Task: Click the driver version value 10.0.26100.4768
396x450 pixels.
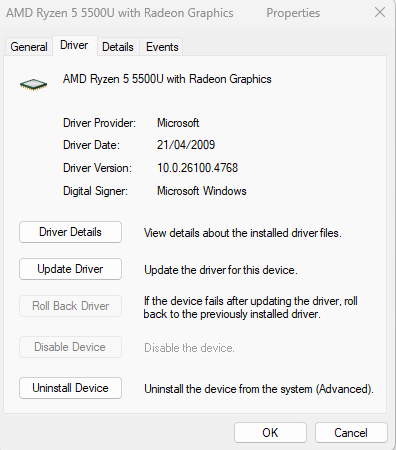Action: (198, 168)
